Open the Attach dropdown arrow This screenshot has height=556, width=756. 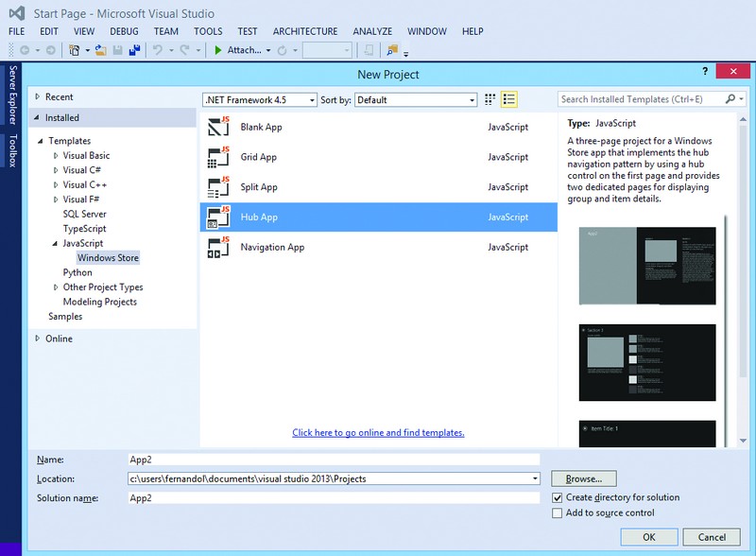coord(268,50)
